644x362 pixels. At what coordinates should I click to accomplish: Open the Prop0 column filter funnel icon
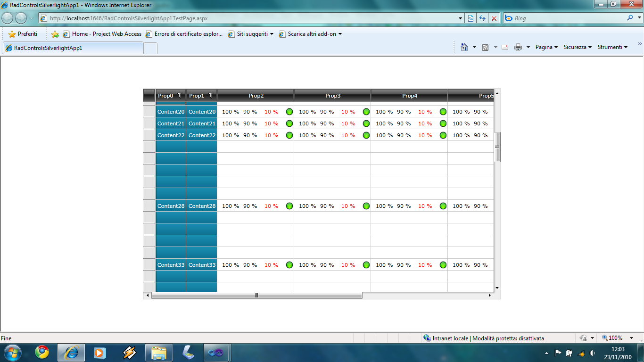[x=180, y=95]
